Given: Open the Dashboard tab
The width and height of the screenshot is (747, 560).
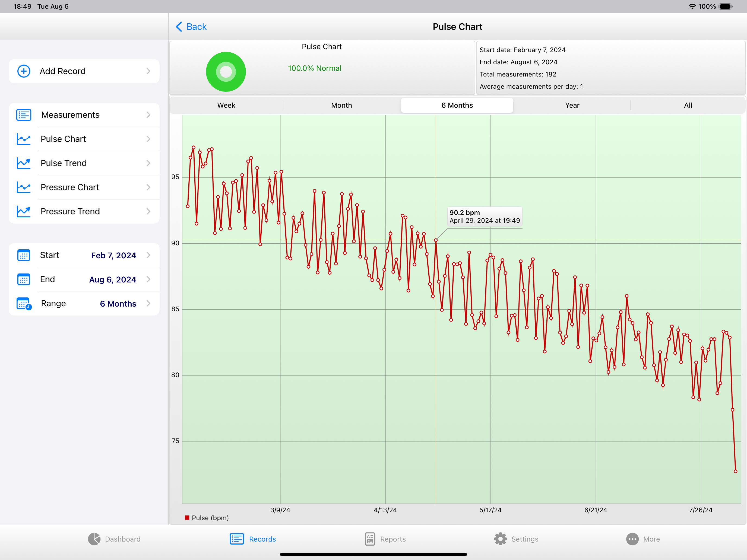Looking at the screenshot, I should 114,539.
